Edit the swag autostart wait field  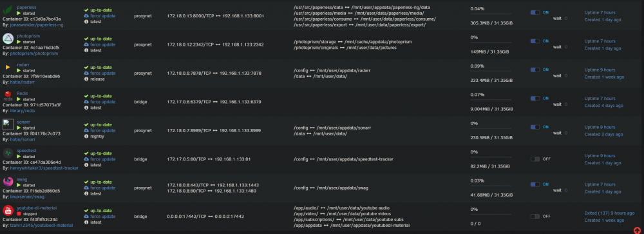(565, 190)
